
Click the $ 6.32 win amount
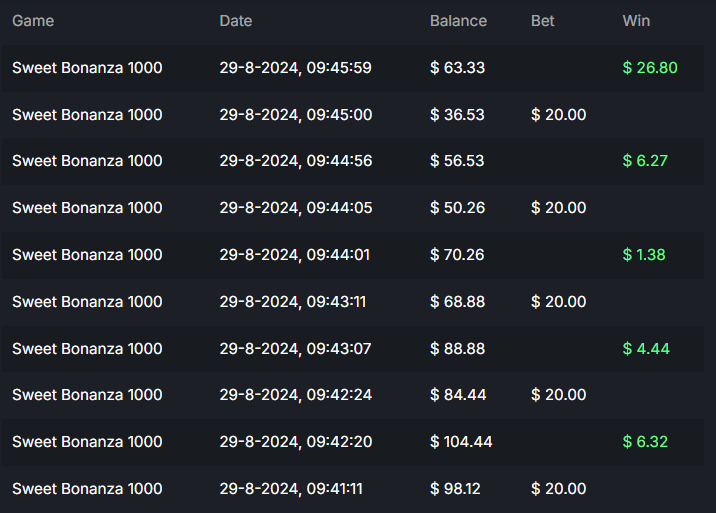(645, 442)
